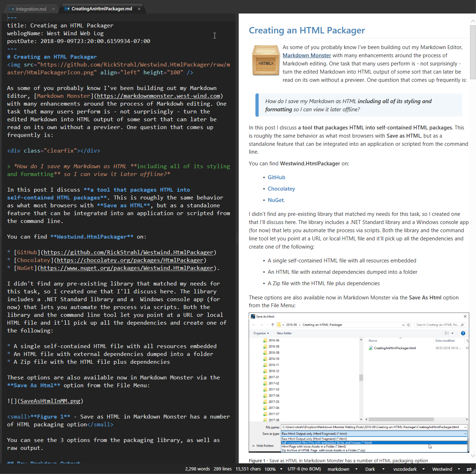The image size is (476, 474).
Task: Click the # Creating an HTML Packager heading in the editor
Action: click(52, 57)
